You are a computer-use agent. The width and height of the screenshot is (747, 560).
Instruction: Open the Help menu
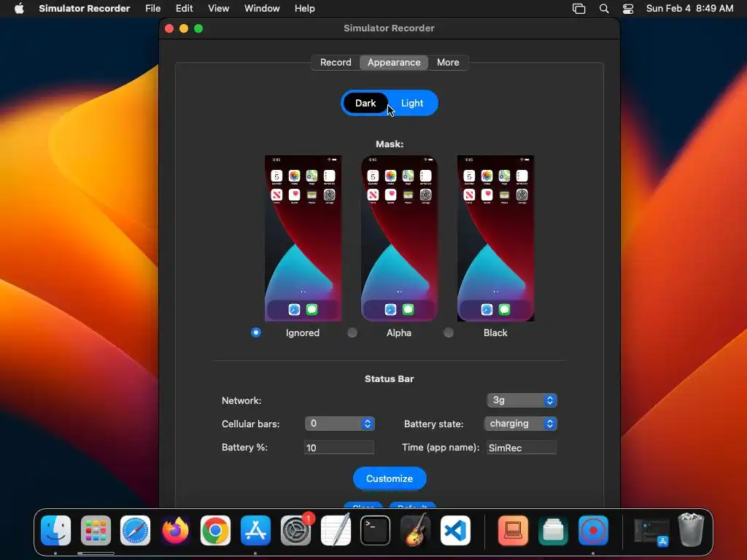click(304, 9)
